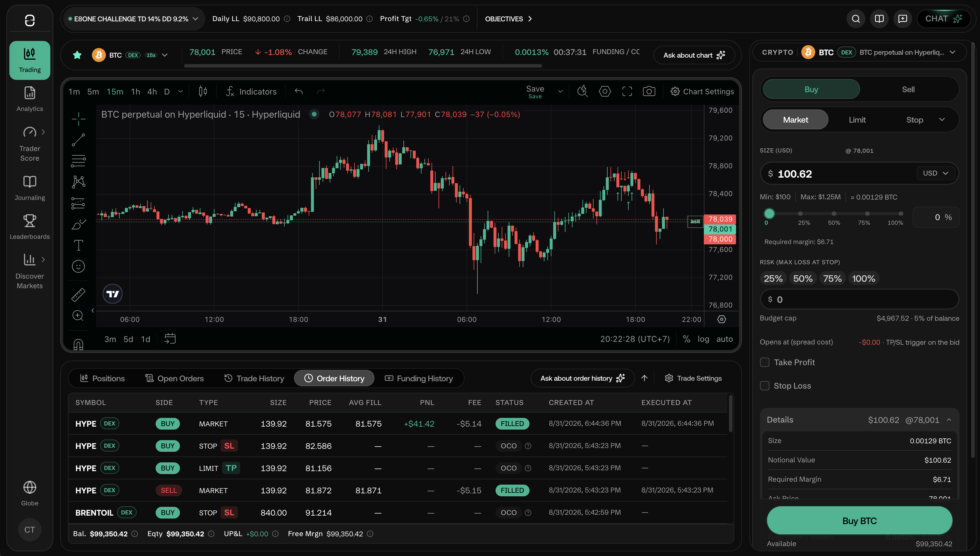The image size is (980, 556).
Task: Expand the additional timeframes dropdown
Action: click(180, 91)
